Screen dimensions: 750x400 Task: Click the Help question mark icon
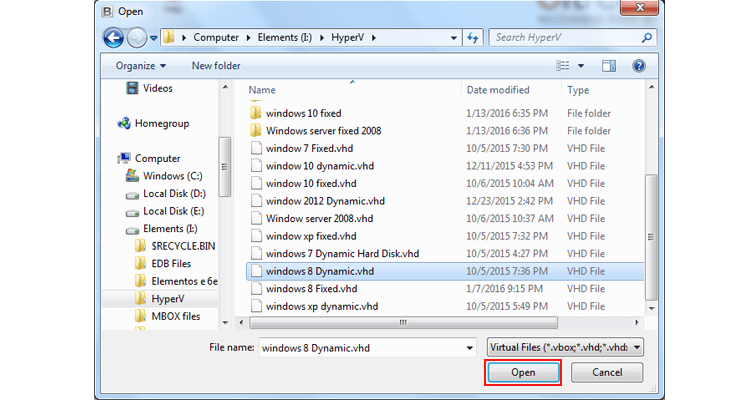tap(637, 66)
